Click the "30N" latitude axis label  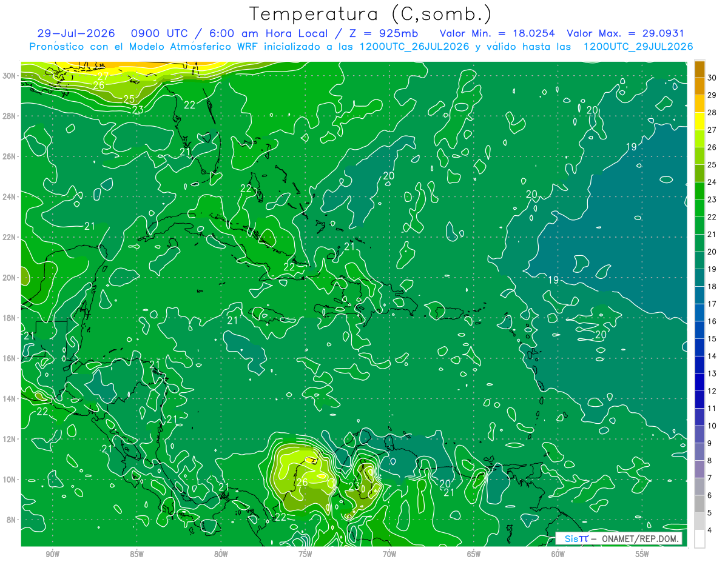(x=9, y=76)
